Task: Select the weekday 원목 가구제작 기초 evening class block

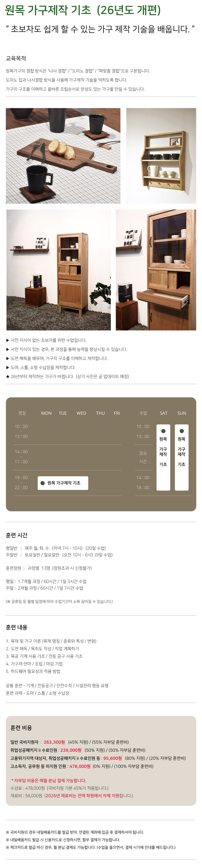Action: tap(63, 483)
